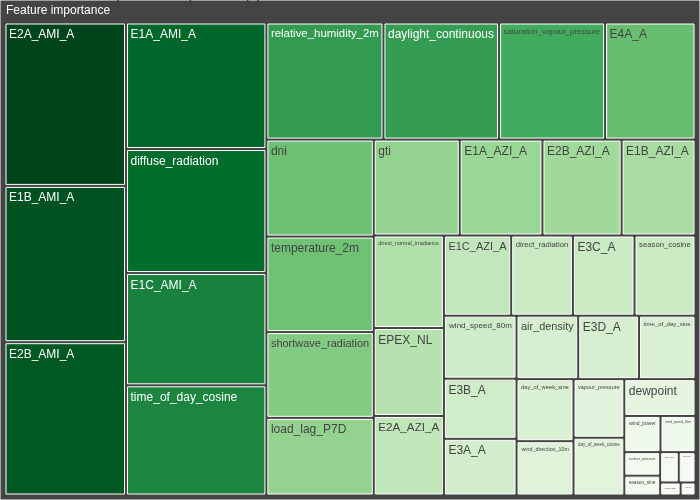Select the day_of_week_sine tile
Image resolution: width=700 pixels, height=500 pixels.
tap(545, 410)
